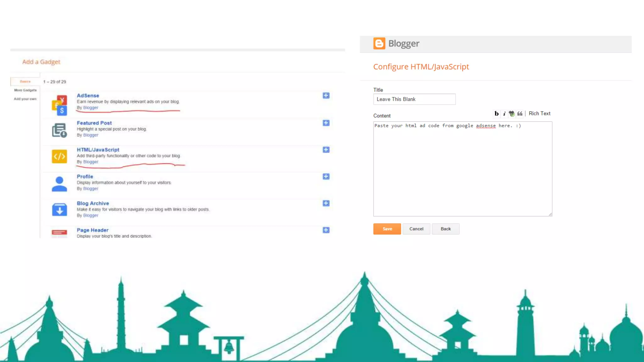644x362 pixels.
Task: Go Back from configuration dialog
Action: click(445, 229)
